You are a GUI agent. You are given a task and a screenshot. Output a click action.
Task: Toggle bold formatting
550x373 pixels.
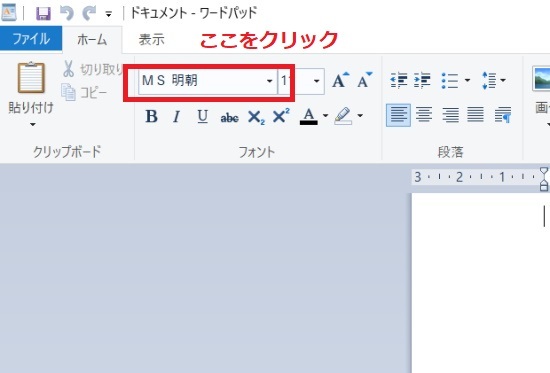(151, 116)
